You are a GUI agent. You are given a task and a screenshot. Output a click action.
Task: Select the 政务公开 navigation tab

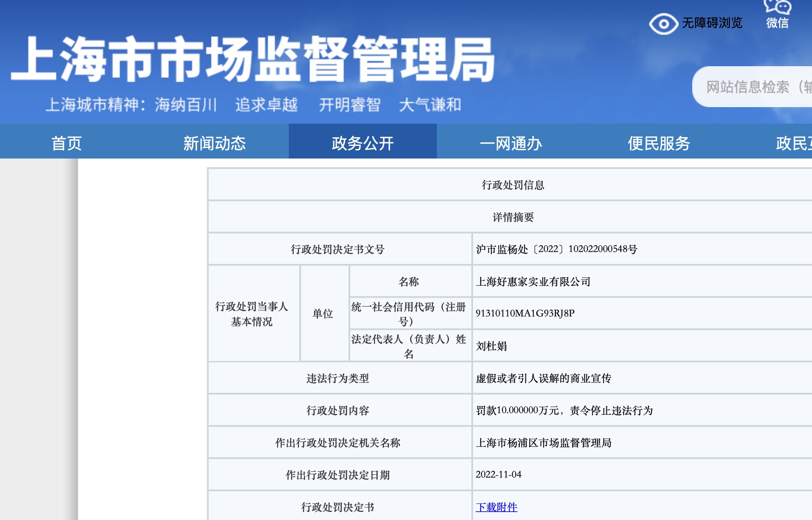point(362,143)
